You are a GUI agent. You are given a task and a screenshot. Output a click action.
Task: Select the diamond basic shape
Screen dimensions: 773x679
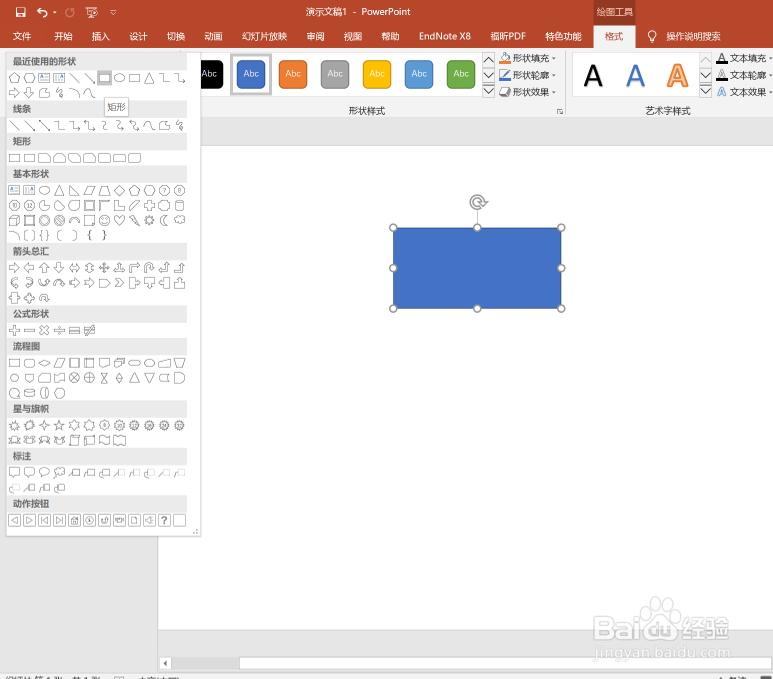pos(119,190)
